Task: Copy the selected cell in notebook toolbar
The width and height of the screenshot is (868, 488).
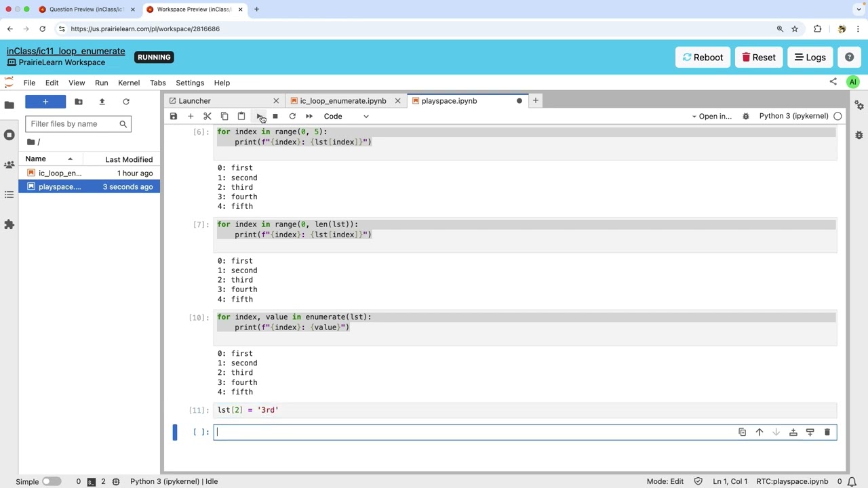Action: click(224, 117)
